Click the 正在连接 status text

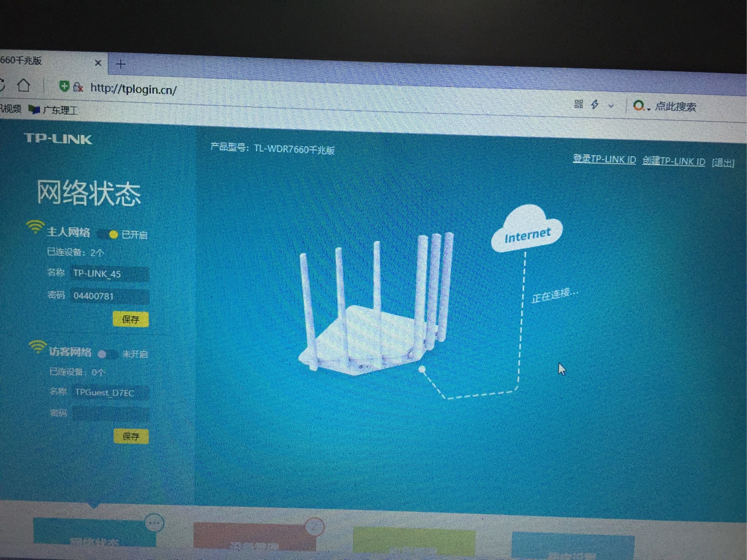555,295
